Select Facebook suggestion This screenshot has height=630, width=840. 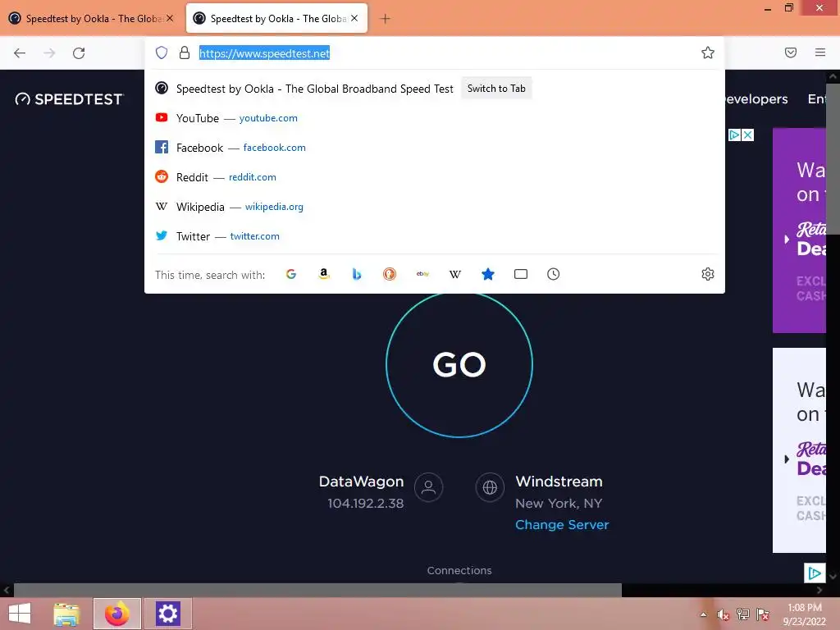point(435,148)
